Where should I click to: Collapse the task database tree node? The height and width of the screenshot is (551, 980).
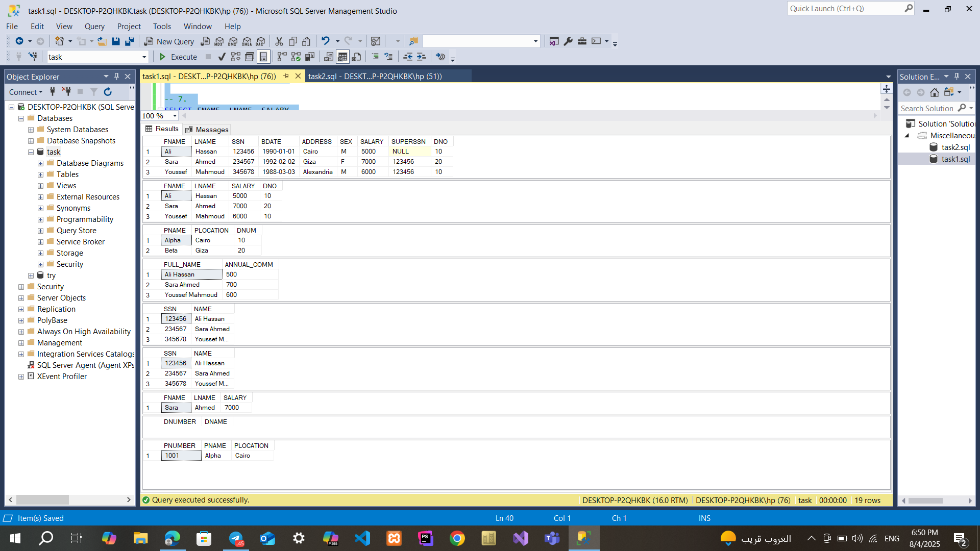(x=31, y=152)
